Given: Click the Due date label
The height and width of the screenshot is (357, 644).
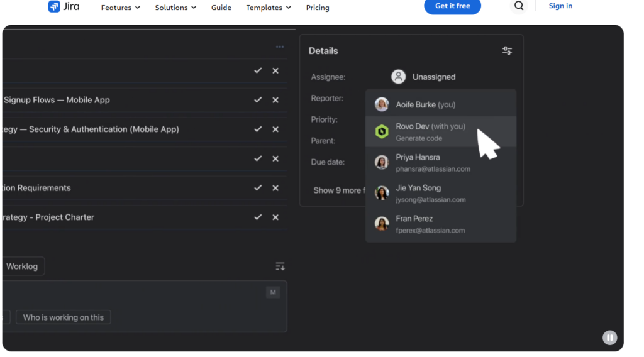Looking at the screenshot, I should click(x=327, y=162).
